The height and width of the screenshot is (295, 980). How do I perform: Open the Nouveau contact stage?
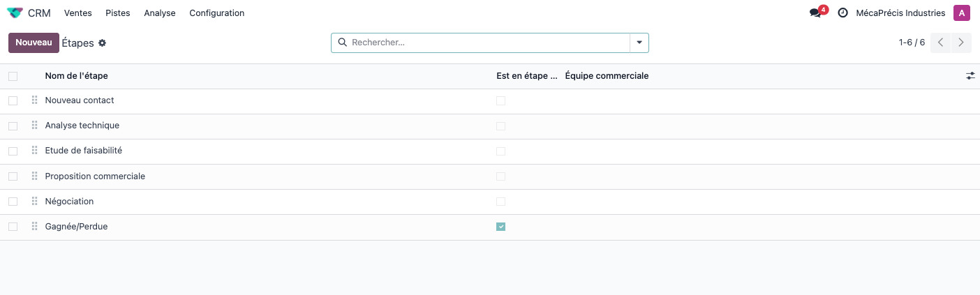pyautogui.click(x=80, y=100)
